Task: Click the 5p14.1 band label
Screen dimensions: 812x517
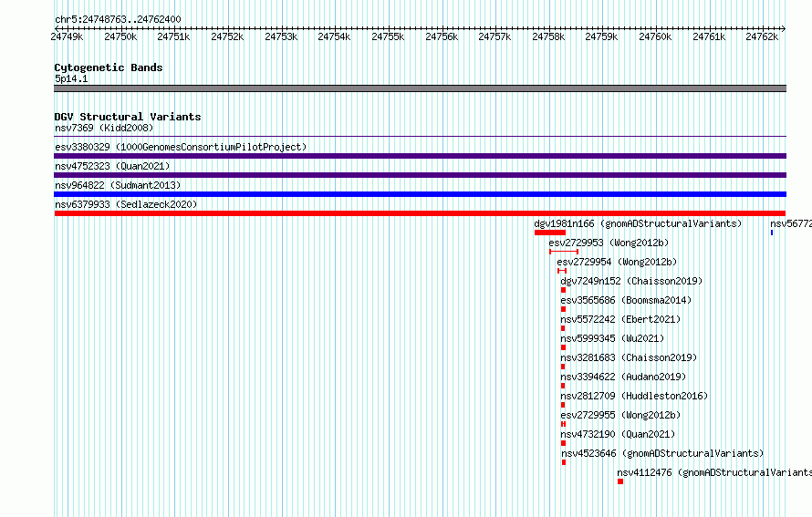Action: pos(71,78)
